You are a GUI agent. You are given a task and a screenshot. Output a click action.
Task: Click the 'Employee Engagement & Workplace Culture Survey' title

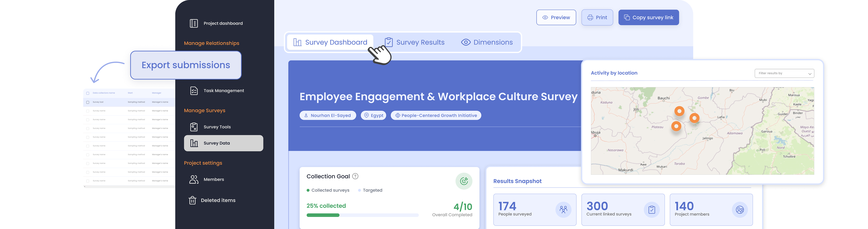438,97
